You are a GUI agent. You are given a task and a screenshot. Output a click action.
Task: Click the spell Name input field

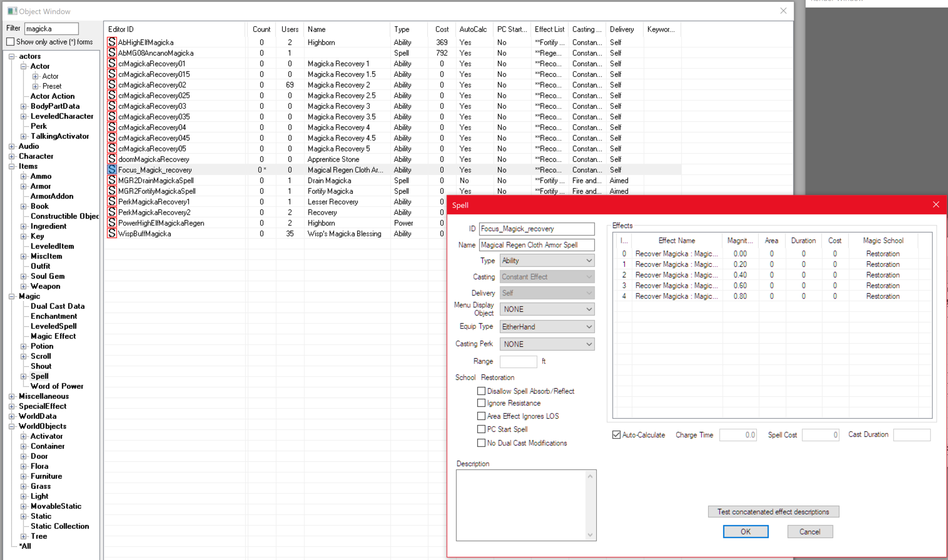click(537, 245)
